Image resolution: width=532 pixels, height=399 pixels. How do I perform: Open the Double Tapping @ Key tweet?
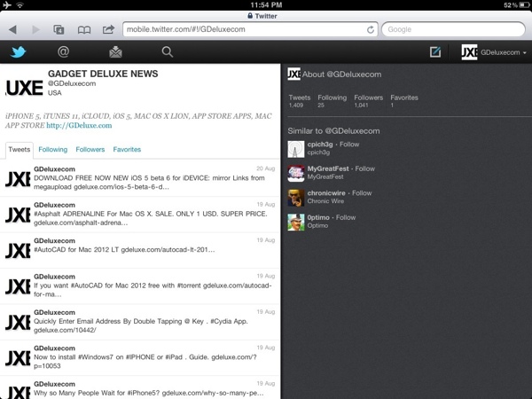click(x=140, y=322)
